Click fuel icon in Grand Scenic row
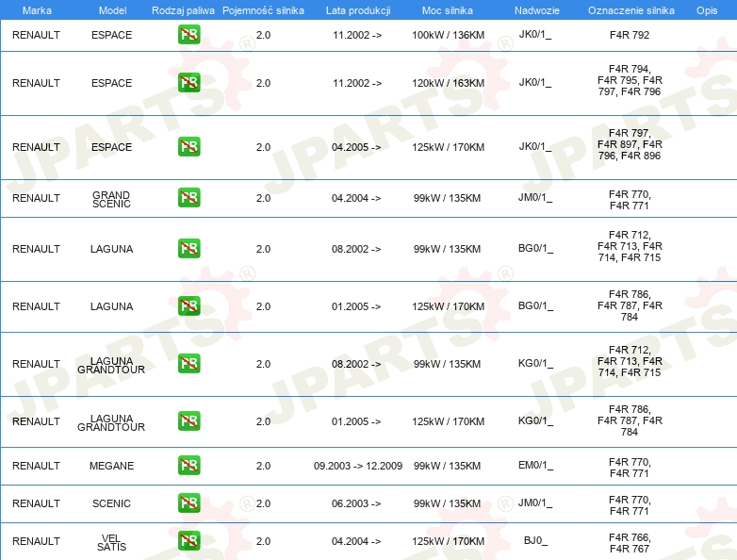This screenshot has width=737, height=560. point(188,197)
